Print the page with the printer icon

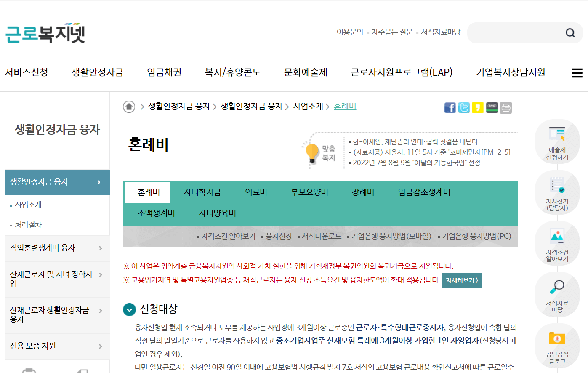click(x=506, y=107)
